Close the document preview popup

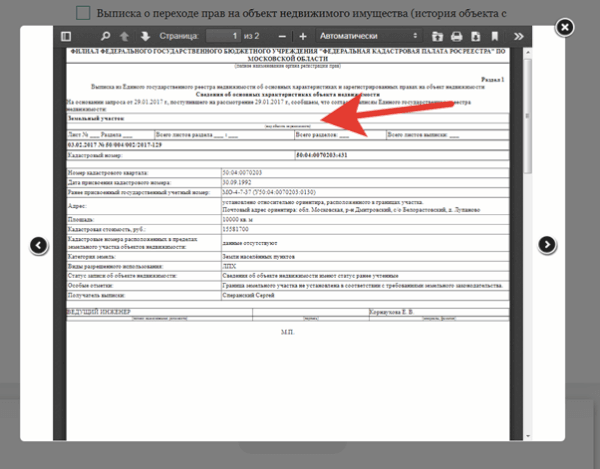(565, 28)
